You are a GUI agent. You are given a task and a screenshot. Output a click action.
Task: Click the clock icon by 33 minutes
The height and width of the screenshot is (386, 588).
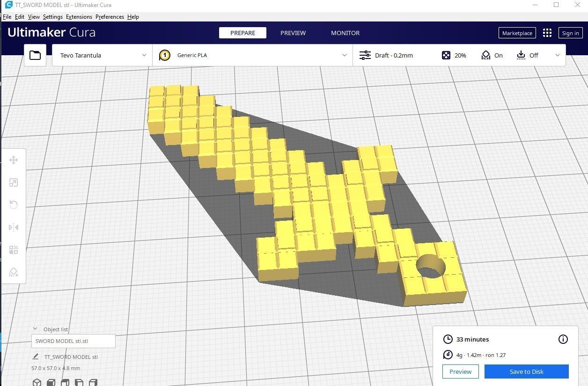pos(448,339)
